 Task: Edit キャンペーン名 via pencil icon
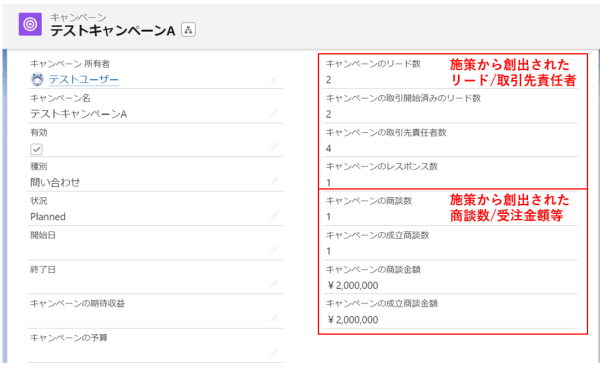[274, 113]
